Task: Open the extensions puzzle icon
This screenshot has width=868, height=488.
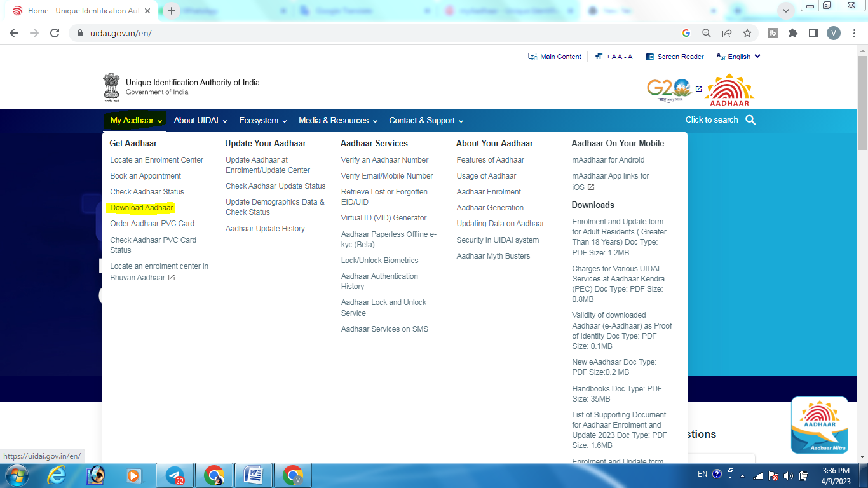Action: tap(793, 33)
